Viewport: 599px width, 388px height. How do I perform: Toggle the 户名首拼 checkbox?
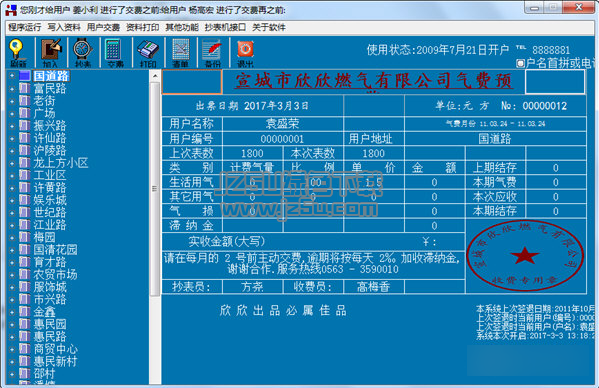tap(520, 63)
